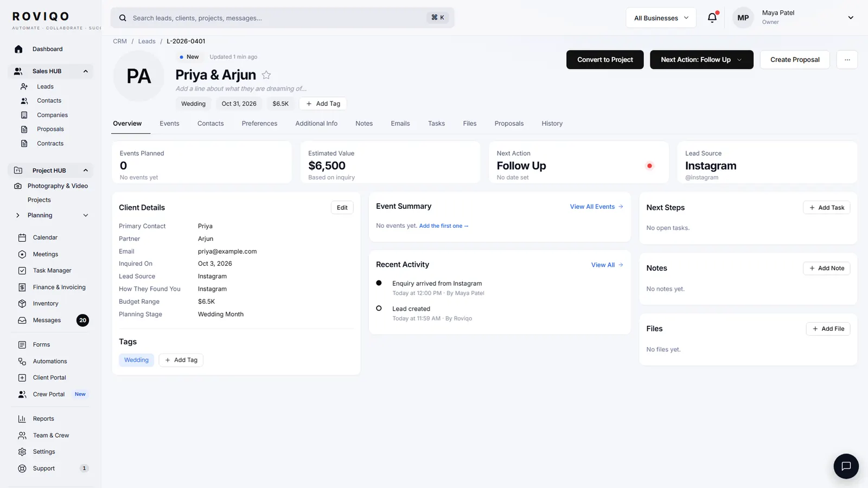
Task: Open Next Action: Follow Up dropdown
Action: tap(701, 60)
